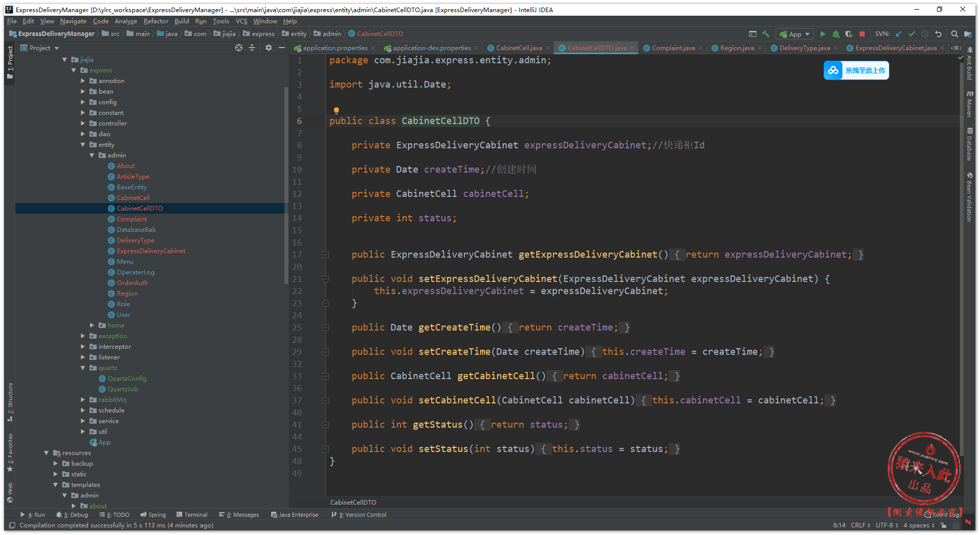Build project with the hammer icon
The height and width of the screenshot is (535, 980).
tap(766, 34)
